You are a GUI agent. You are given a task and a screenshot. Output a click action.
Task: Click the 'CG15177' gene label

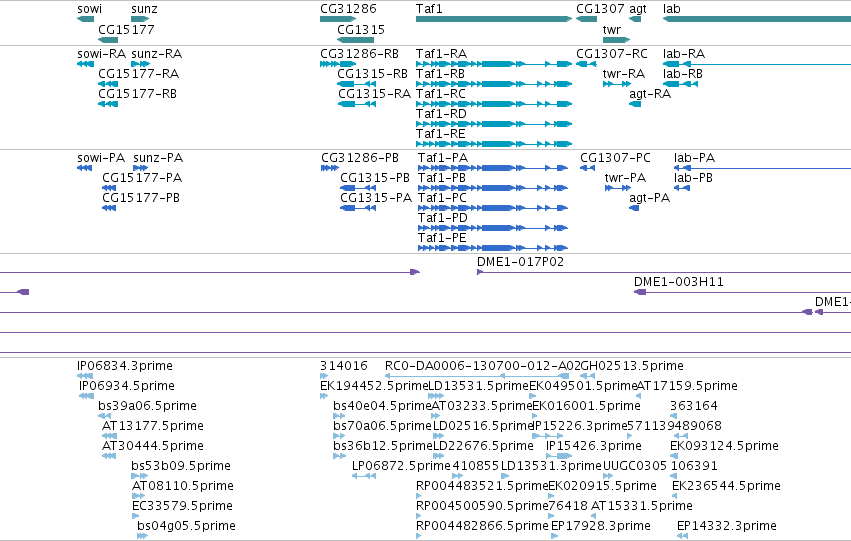(126, 30)
